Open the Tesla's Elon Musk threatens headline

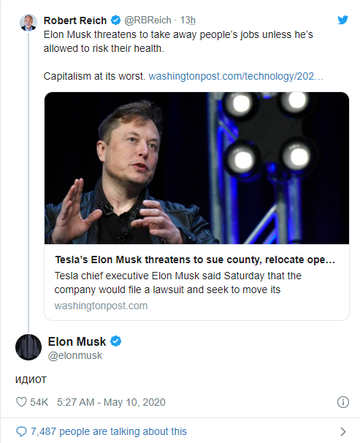pyautogui.click(x=195, y=260)
